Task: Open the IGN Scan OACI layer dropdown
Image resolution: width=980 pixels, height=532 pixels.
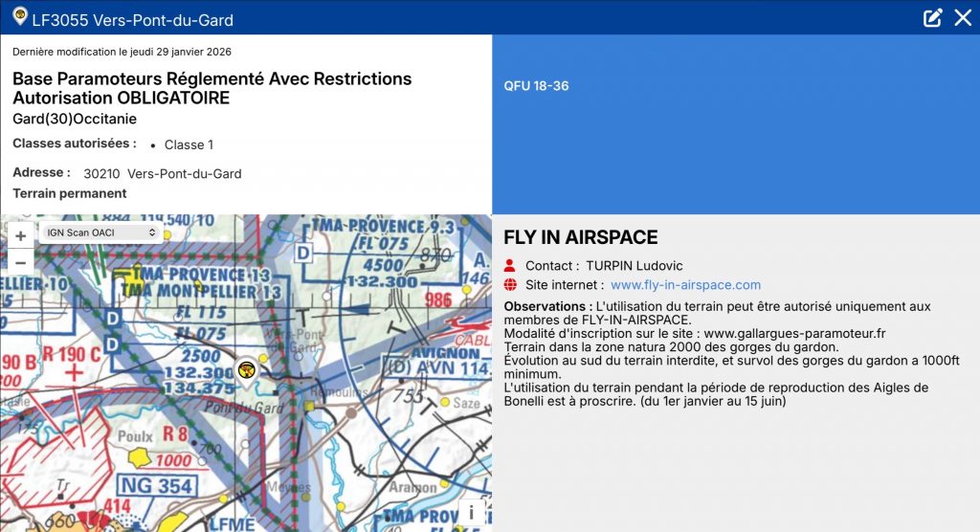Action: (100, 233)
